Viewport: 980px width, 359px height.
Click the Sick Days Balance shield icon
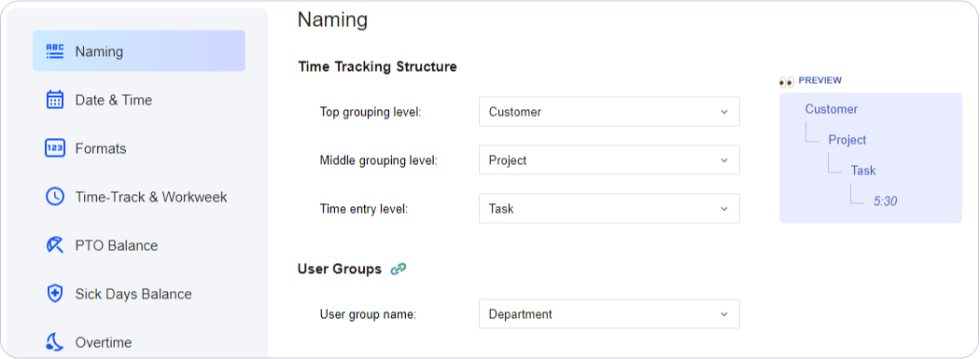(x=55, y=294)
